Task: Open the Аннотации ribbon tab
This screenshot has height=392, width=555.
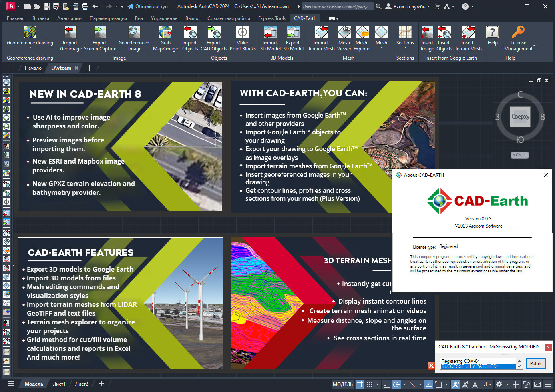Action: point(69,18)
